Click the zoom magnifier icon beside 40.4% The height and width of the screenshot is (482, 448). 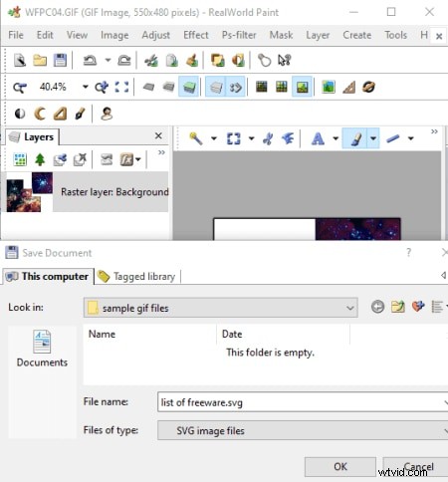pos(20,88)
